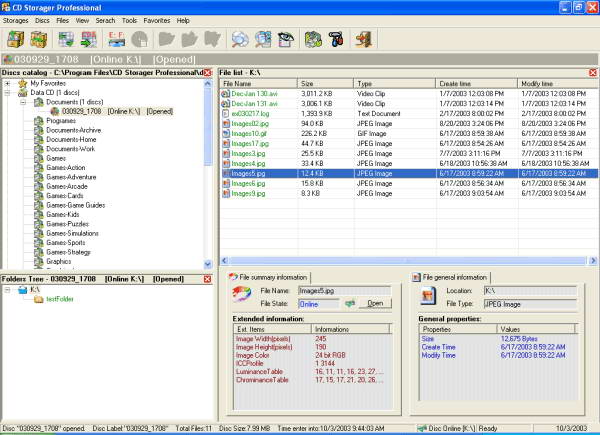Click Discs catalog scrollbar down arrow
Image resolution: width=600 pixels, height=435 pixels.
click(208, 264)
